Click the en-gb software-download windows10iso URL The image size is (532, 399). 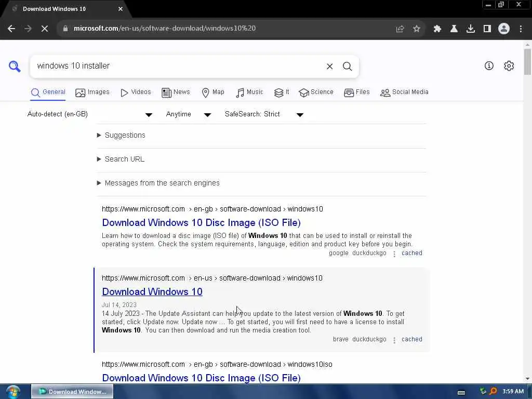pyautogui.click(x=217, y=364)
